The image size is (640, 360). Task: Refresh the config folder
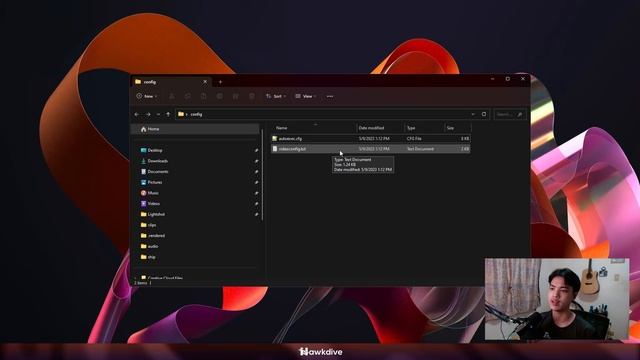484,114
